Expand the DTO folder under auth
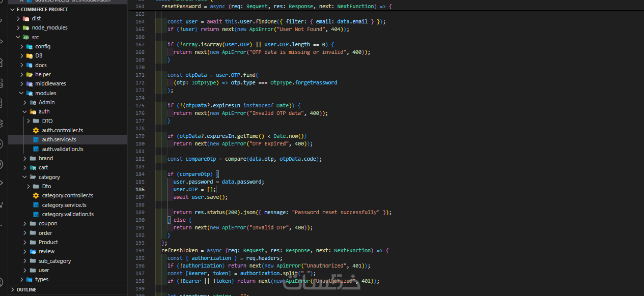644x296 pixels. pos(29,121)
